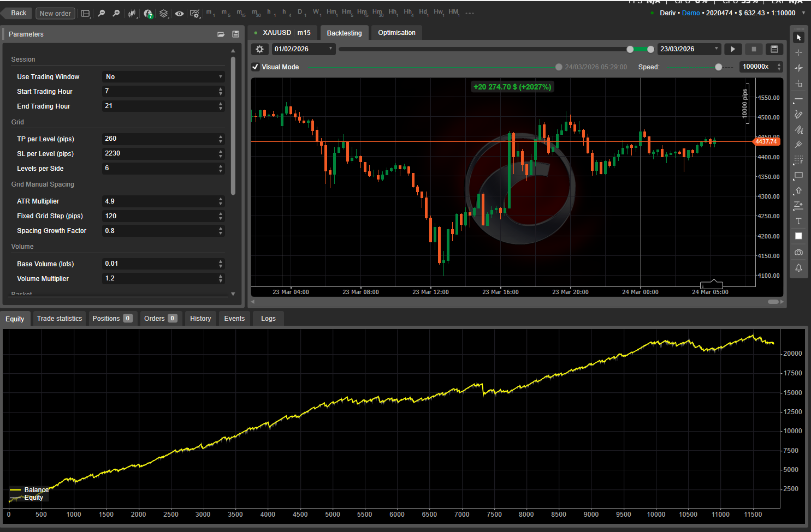Open the price alert bell icon

pos(798,268)
